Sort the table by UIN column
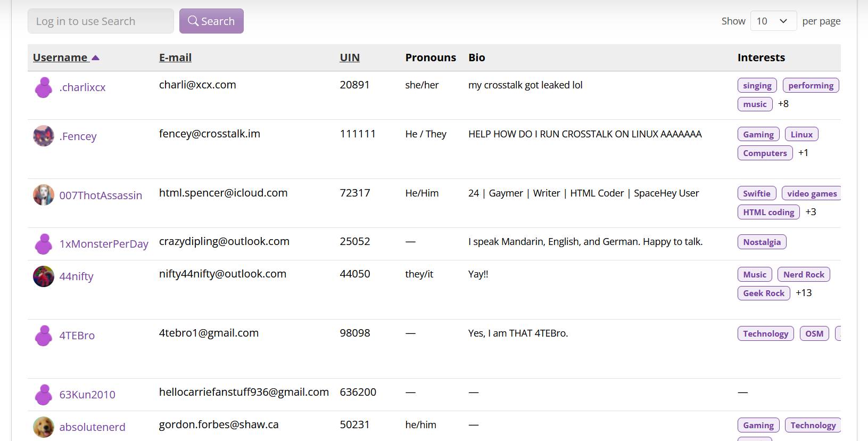 (350, 58)
